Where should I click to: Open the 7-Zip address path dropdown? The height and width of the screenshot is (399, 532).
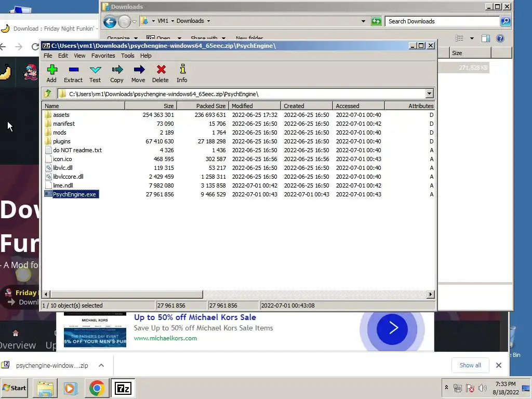429,94
